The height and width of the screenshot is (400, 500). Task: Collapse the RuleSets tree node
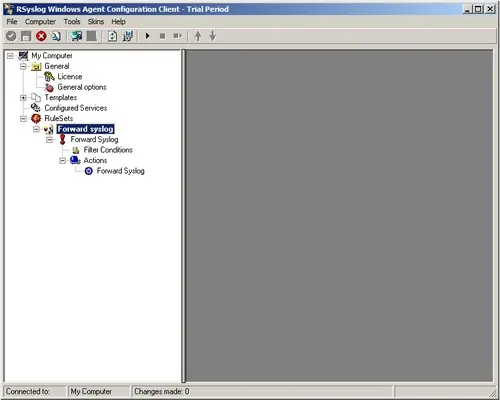point(23,119)
